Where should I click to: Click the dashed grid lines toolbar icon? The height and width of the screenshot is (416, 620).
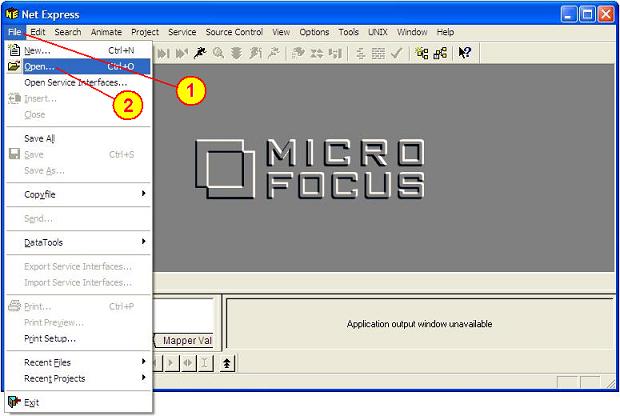(378, 53)
